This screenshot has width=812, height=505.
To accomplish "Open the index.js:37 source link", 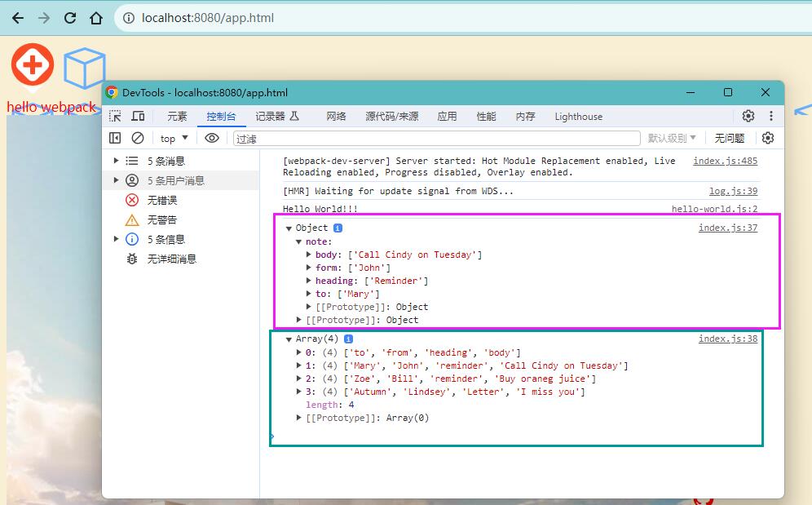I will [727, 228].
